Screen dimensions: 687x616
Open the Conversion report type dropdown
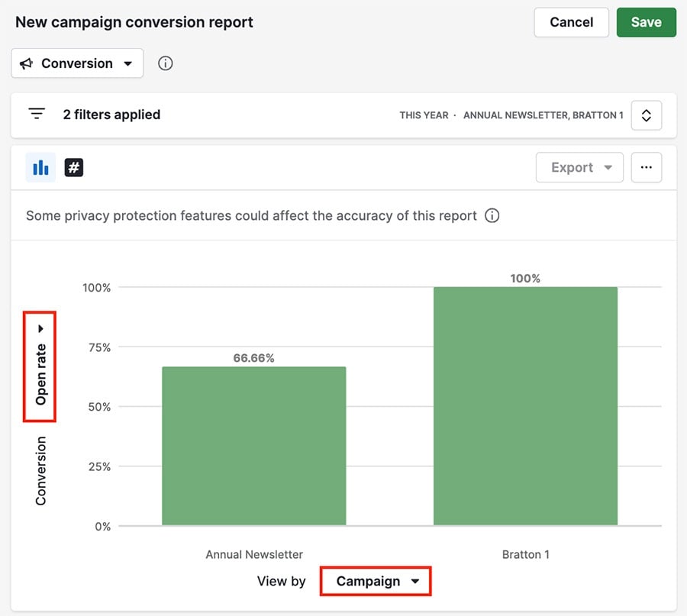[76, 63]
